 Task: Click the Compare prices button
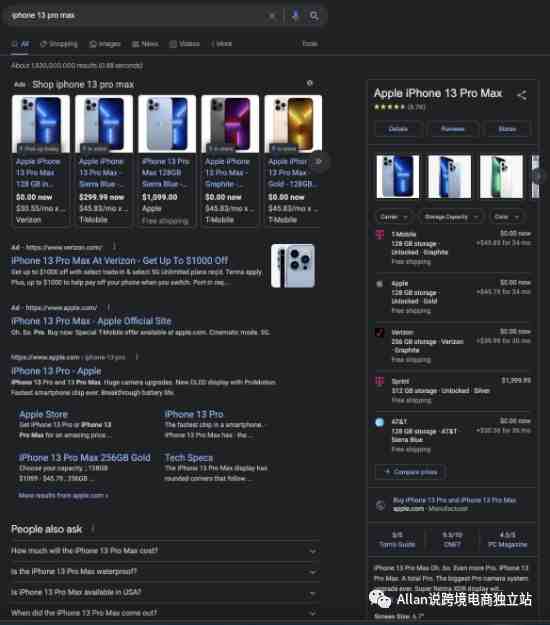[411, 472]
